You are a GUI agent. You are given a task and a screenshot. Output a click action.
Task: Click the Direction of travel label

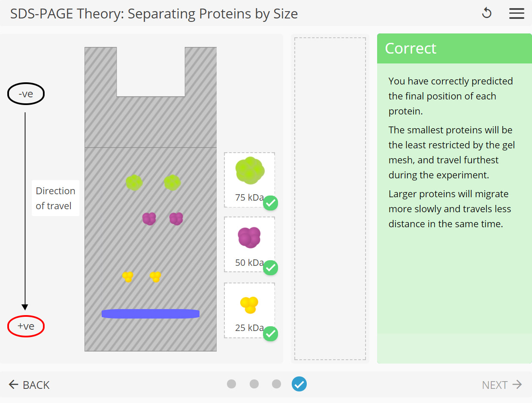coord(55,198)
